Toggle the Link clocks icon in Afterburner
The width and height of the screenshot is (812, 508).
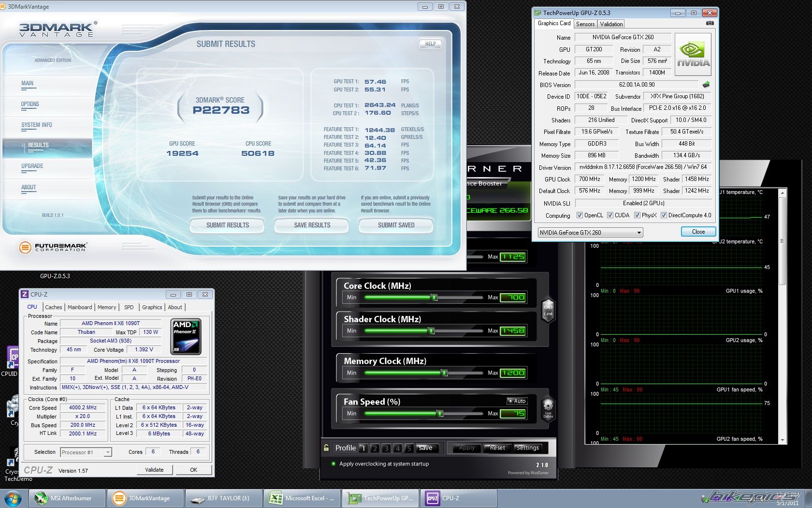(x=548, y=309)
